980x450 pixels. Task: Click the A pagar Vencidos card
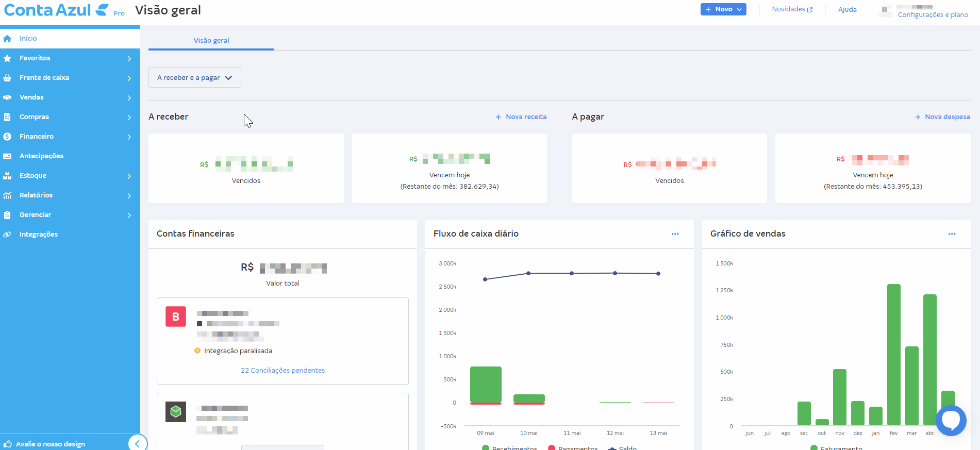[x=670, y=168]
